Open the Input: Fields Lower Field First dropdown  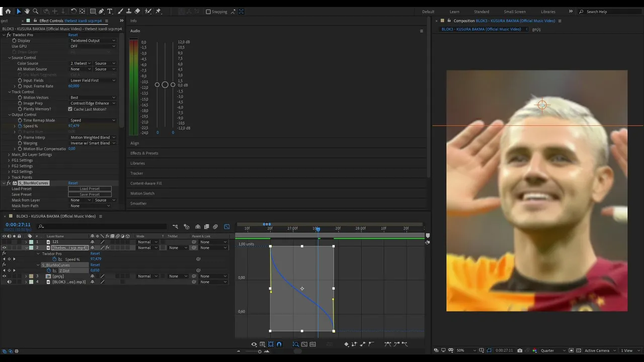click(x=93, y=80)
